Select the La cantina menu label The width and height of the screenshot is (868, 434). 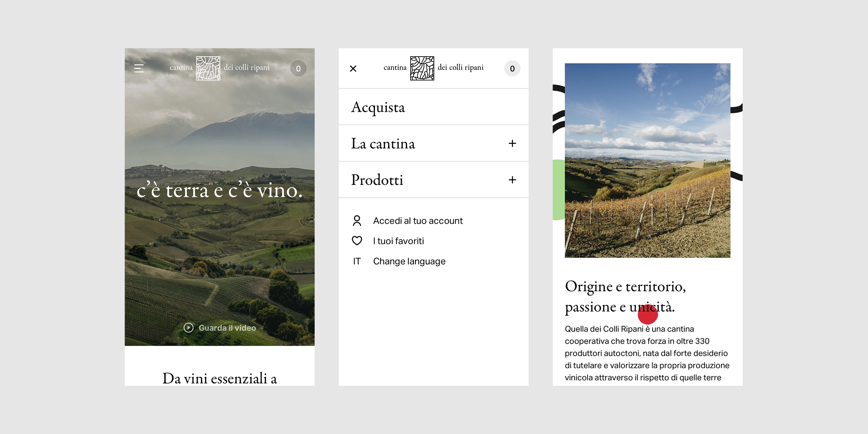pyautogui.click(x=383, y=143)
